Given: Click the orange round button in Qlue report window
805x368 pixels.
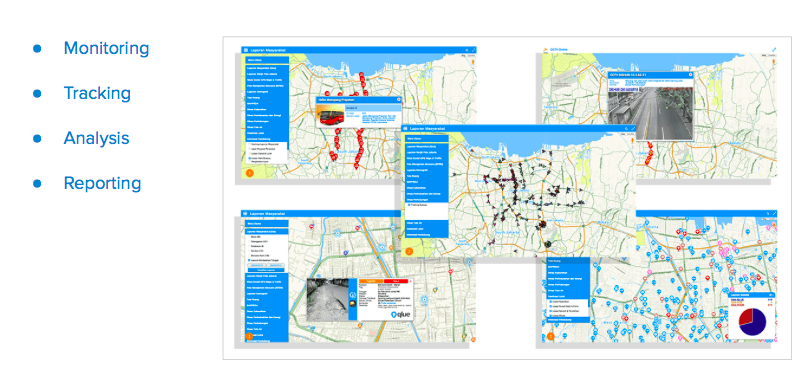Looking at the screenshot, I should (250, 337).
